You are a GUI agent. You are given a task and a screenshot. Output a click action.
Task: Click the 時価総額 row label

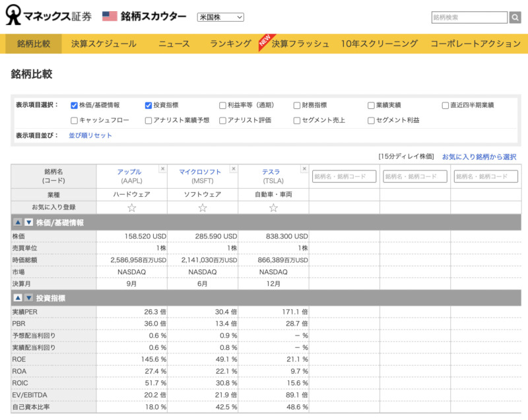tap(24, 260)
